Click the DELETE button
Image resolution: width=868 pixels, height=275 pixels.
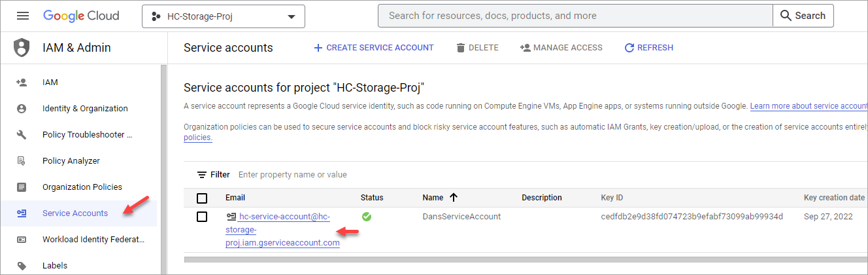tap(477, 48)
